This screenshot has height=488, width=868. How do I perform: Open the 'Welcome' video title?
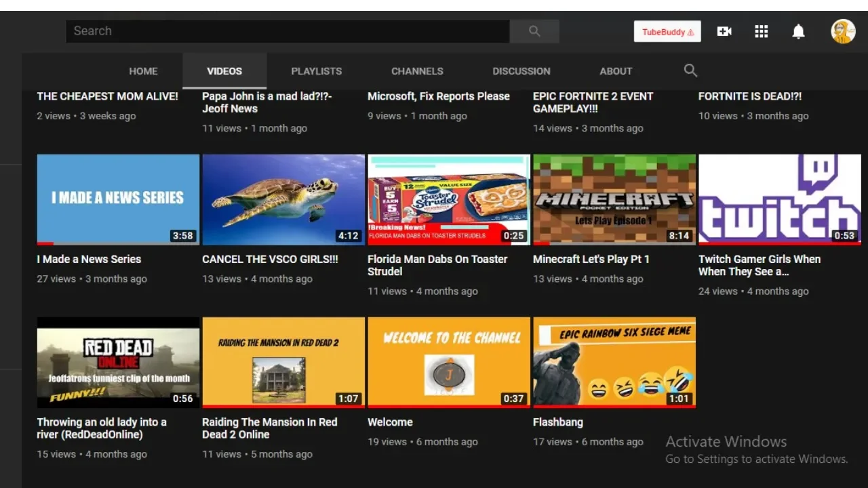click(390, 422)
